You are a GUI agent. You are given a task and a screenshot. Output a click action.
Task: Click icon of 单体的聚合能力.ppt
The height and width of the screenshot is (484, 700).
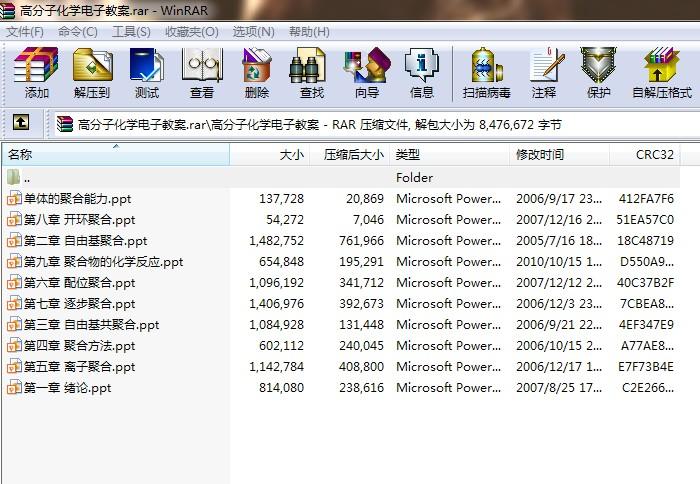tap(14, 198)
